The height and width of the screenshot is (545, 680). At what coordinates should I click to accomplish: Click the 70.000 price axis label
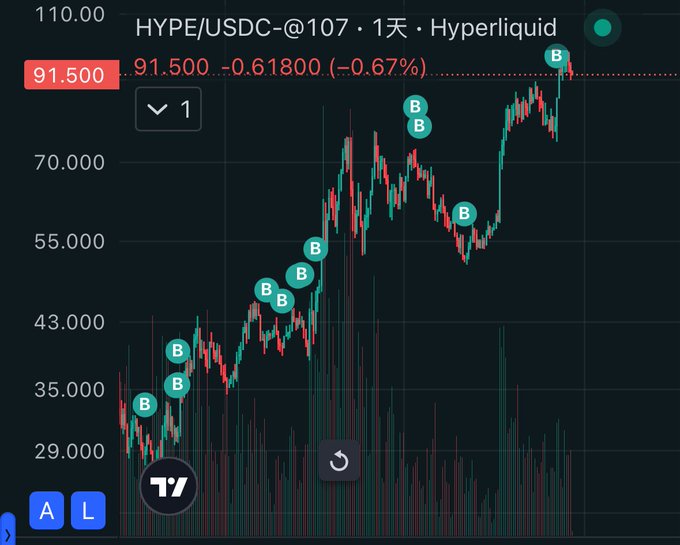(x=69, y=163)
